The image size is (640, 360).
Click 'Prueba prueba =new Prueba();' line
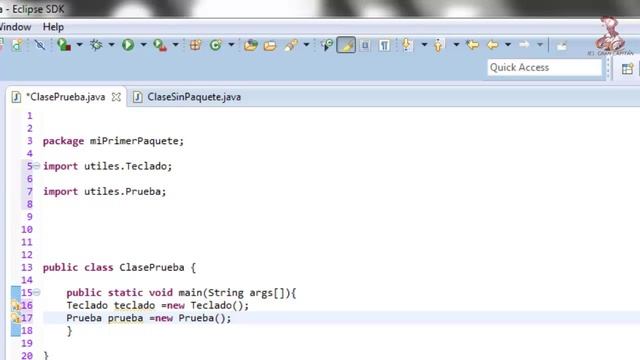coord(149,318)
